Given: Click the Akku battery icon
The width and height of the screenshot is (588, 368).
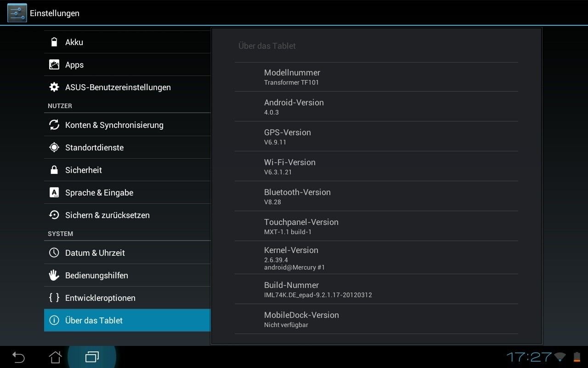Looking at the screenshot, I should (54, 42).
